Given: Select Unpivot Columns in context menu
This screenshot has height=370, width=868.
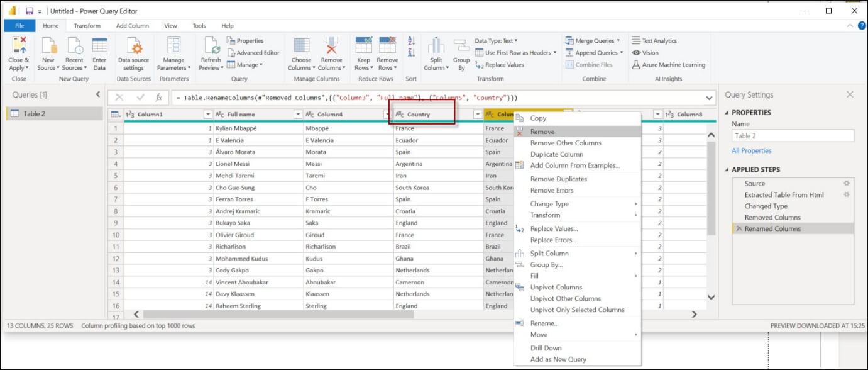Looking at the screenshot, I should [x=556, y=288].
